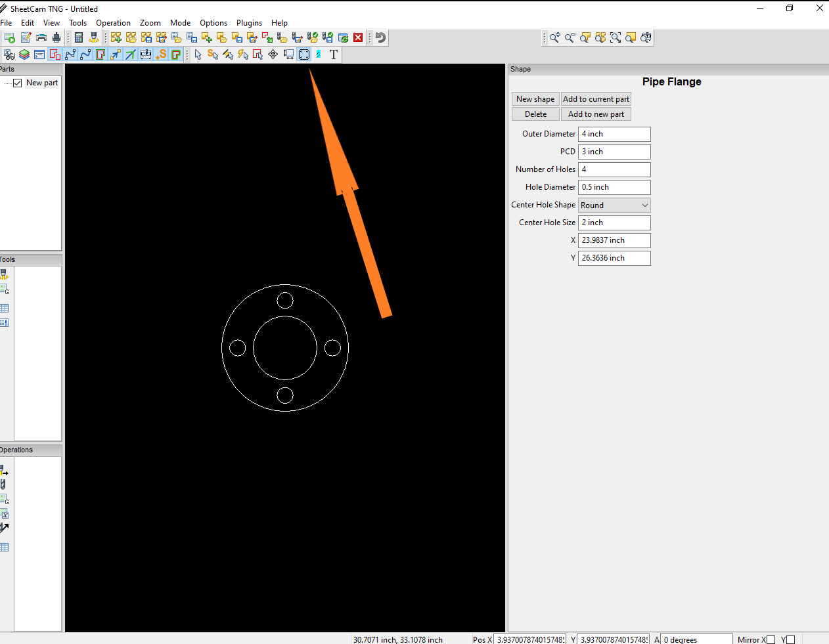This screenshot has width=829, height=644.
Task: Toggle the Mirror Y checkbox
Action: pyautogui.click(x=791, y=639)
